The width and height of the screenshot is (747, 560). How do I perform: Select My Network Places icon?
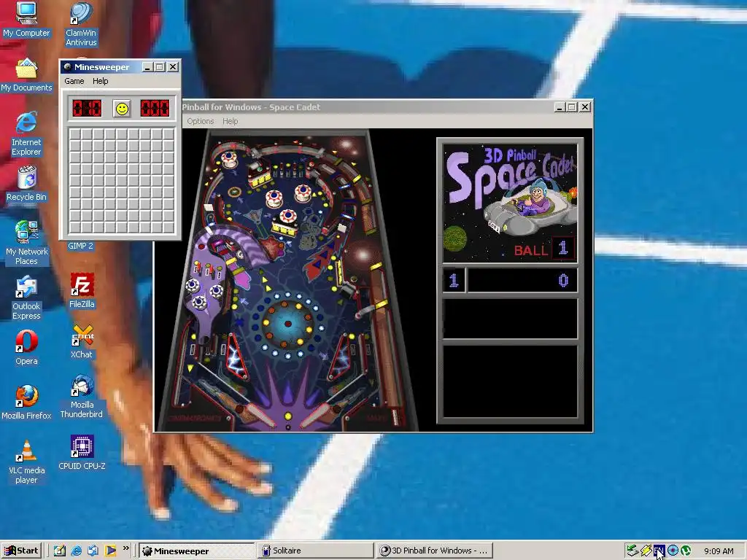click(27, 243)
